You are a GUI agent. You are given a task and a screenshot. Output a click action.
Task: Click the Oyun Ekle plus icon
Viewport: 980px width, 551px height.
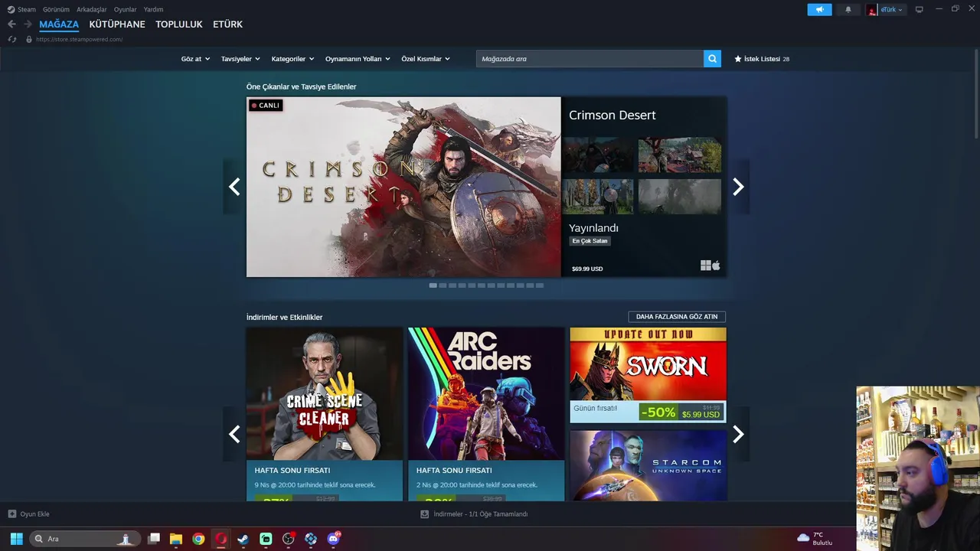click(x=11, y=514)
